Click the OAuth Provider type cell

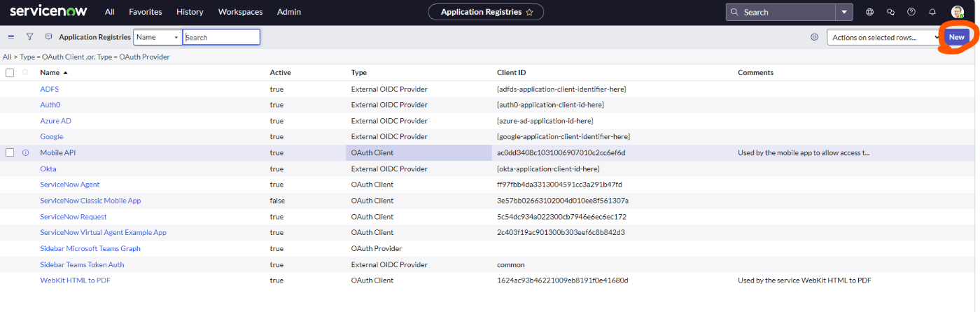[376, 248]
